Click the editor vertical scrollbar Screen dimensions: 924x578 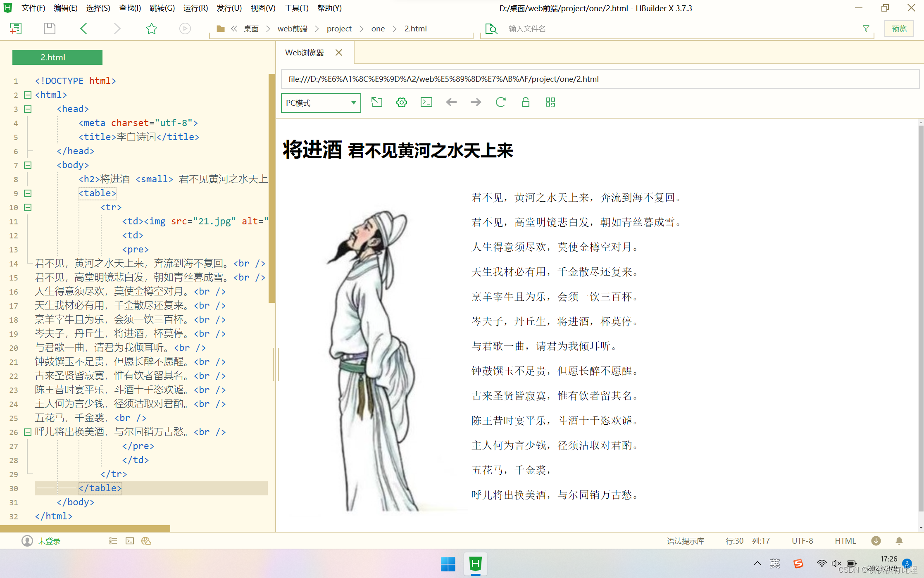click(271, 188)
